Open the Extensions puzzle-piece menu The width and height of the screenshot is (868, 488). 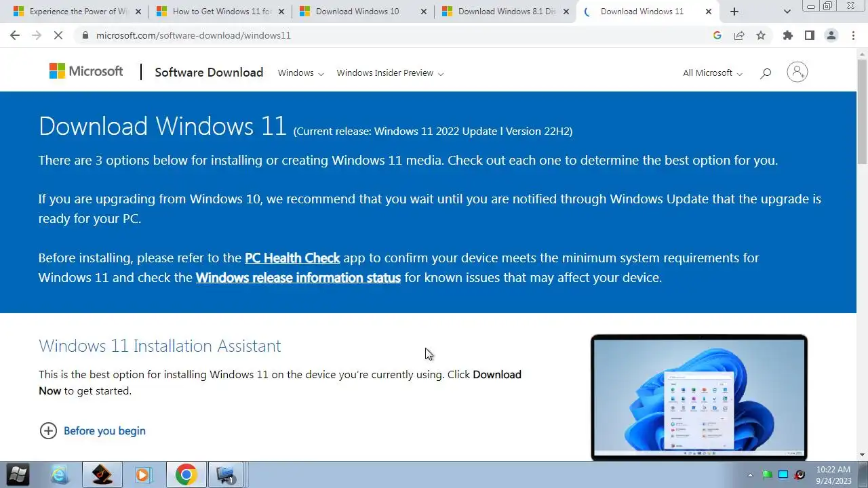point(788,35)
